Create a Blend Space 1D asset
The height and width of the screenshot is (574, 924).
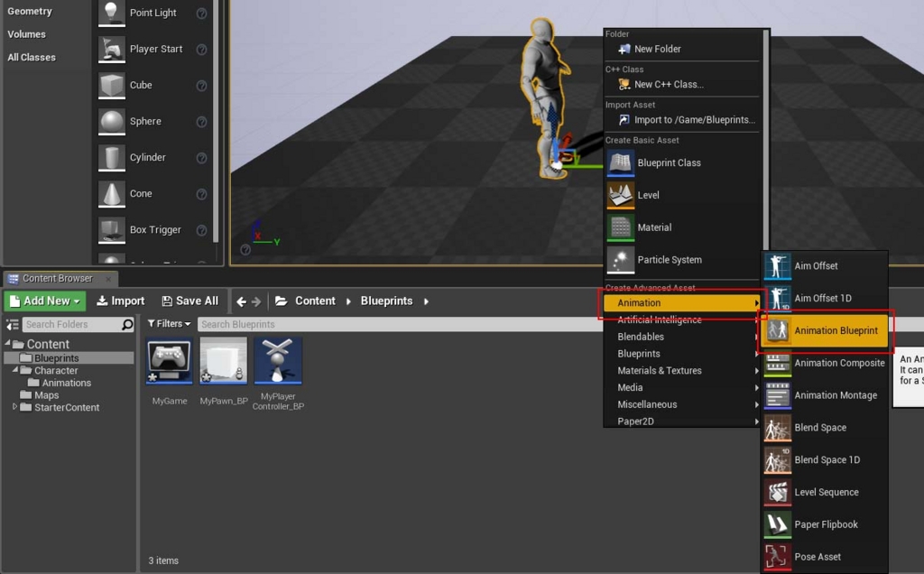click(x=825, y=459)
